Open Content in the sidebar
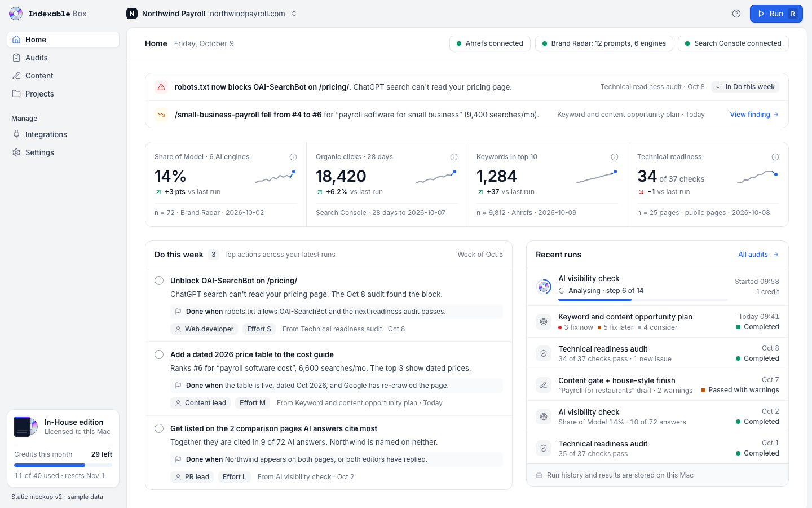 click(x=63, y=76)
